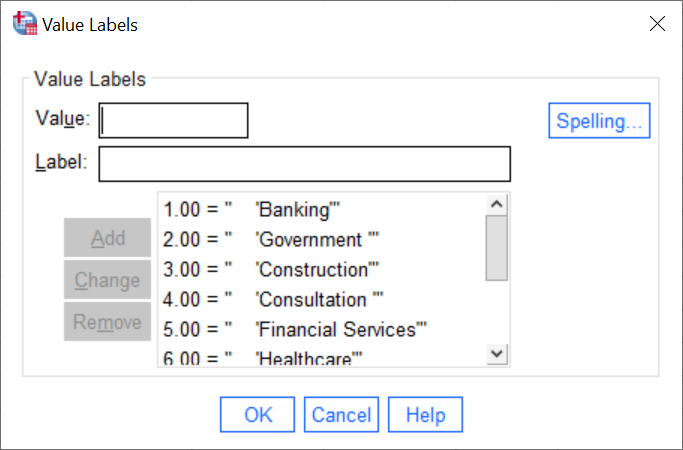Close the Value Labels dialog
This screenshot has height=450, width=683.
(657, 24)
